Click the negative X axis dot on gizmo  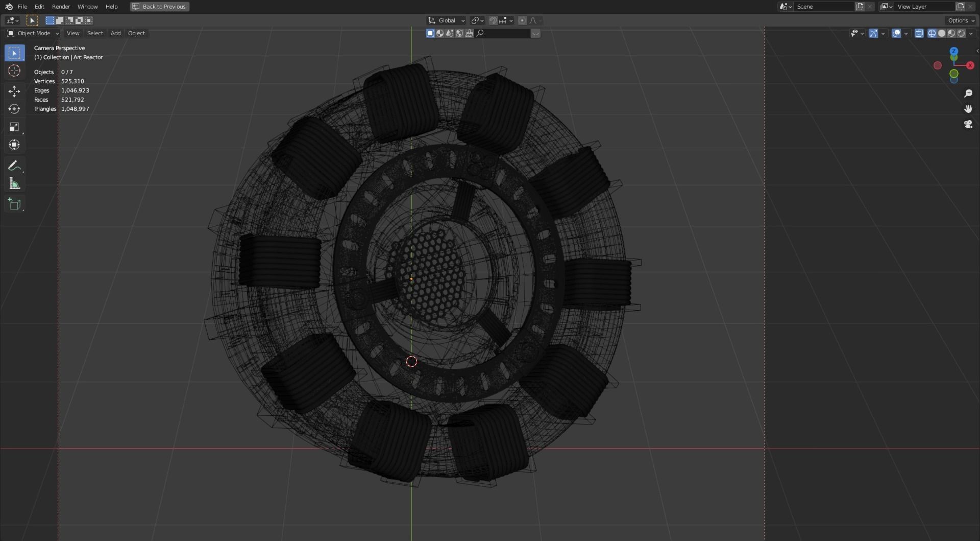[938, 65]
